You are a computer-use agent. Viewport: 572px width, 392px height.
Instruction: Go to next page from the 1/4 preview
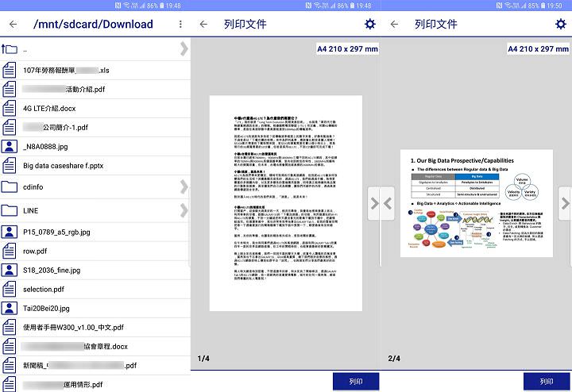coord(373,203)
